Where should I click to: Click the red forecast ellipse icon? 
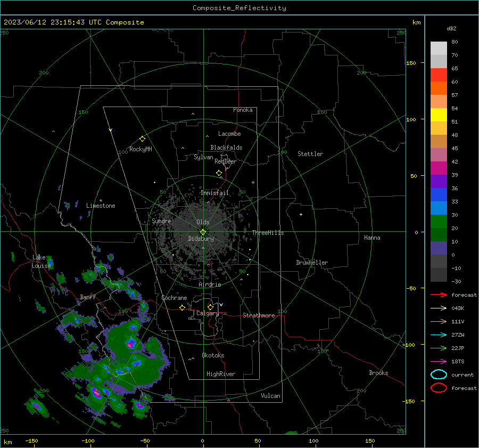[x=439, y=388]
